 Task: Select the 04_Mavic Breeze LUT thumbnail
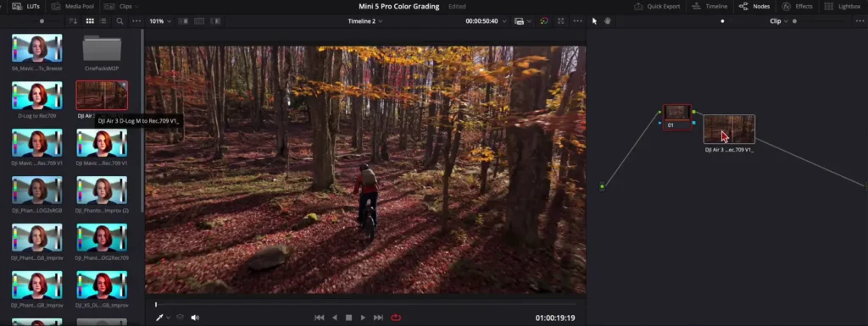[x=37, y=48]
